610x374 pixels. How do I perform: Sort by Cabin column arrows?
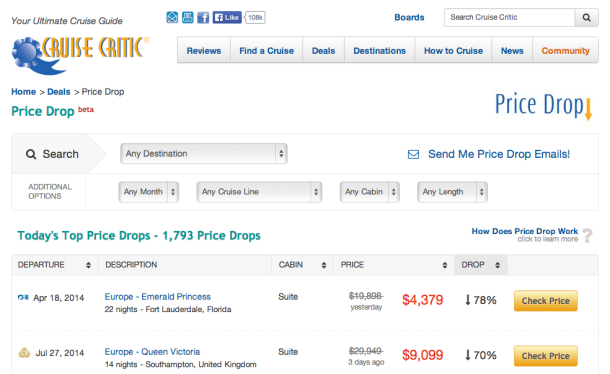[324, 265]
